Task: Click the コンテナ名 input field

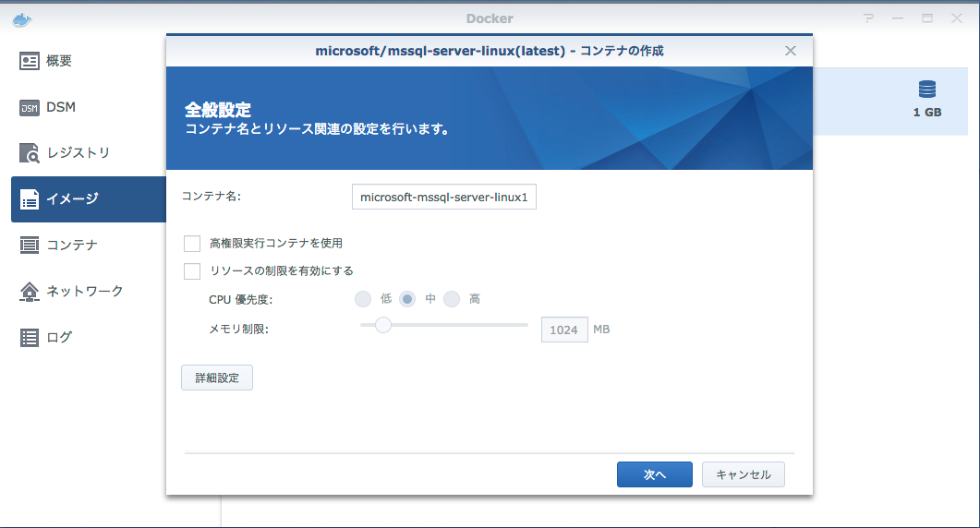Action: 443,197
